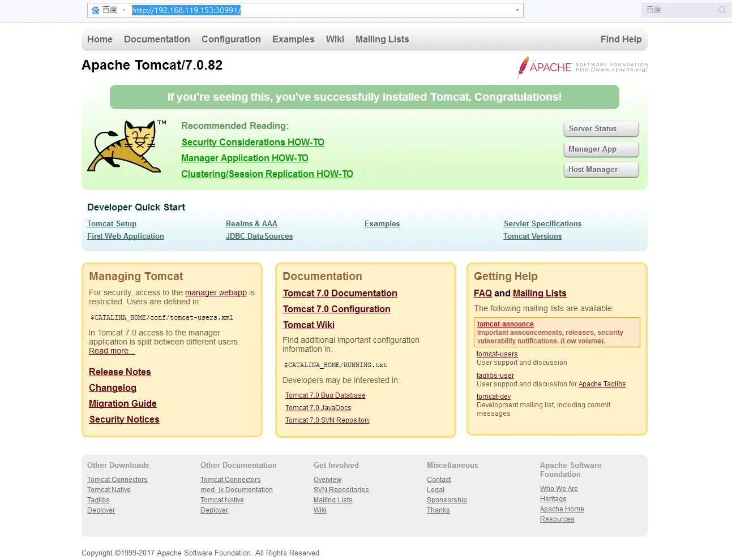Click the Manager App button

[601, 149]
